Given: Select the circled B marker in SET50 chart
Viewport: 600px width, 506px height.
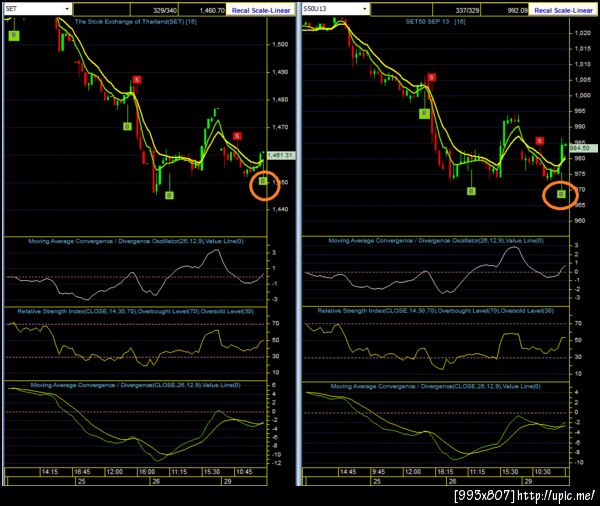Looking at the screenshot, I should 561,194.
